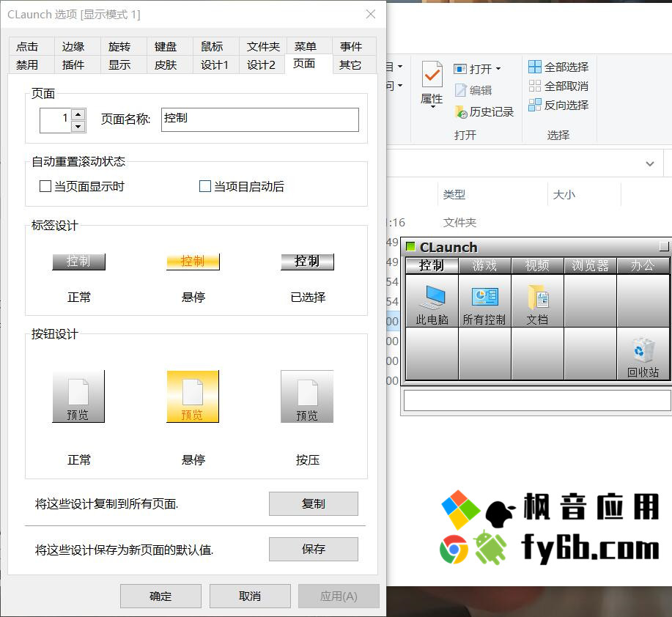This screenshot has width=672, height=617.
Task: Switch to the 设计1 tab
Action: [215, 64]
